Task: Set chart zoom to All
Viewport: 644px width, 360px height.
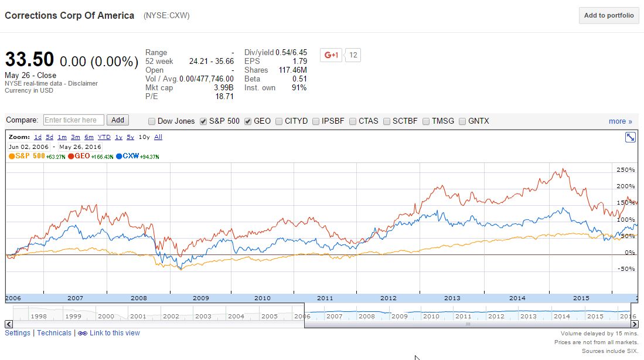Action: point(158,137)
